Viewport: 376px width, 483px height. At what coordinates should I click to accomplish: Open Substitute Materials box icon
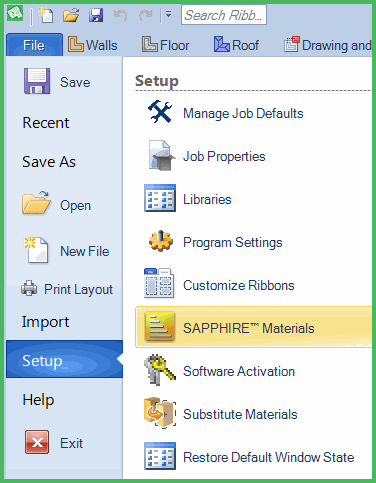(160, 412)
